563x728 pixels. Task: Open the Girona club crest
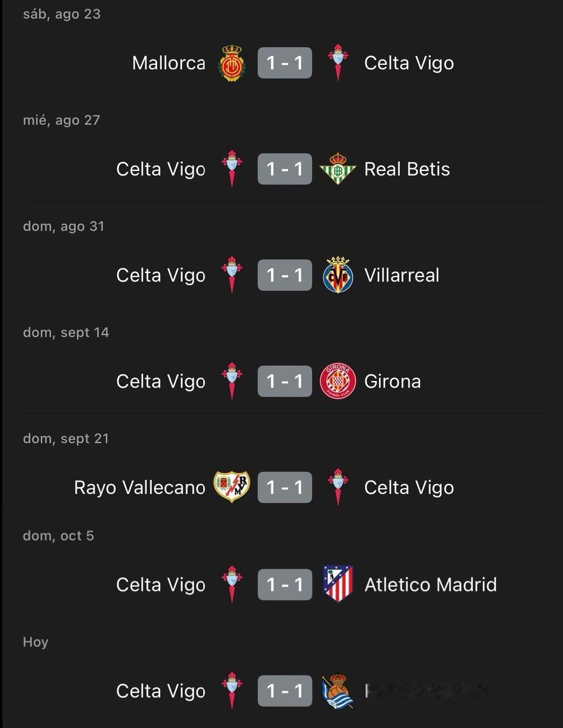tap(338, 381)
